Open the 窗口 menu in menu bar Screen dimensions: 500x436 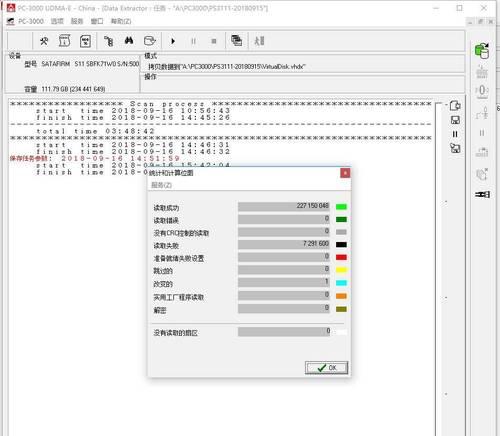coord(97,21)
